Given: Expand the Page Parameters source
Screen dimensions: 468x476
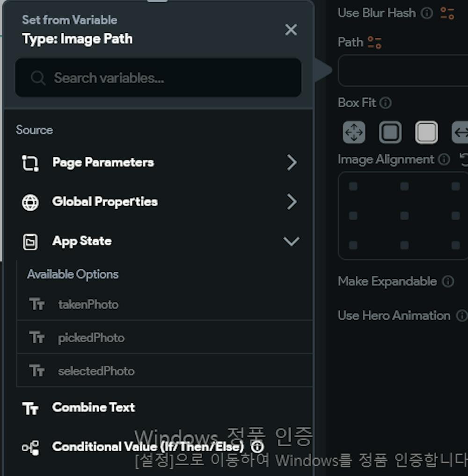Looking at the screenshot, I should (x=158, y=162).
